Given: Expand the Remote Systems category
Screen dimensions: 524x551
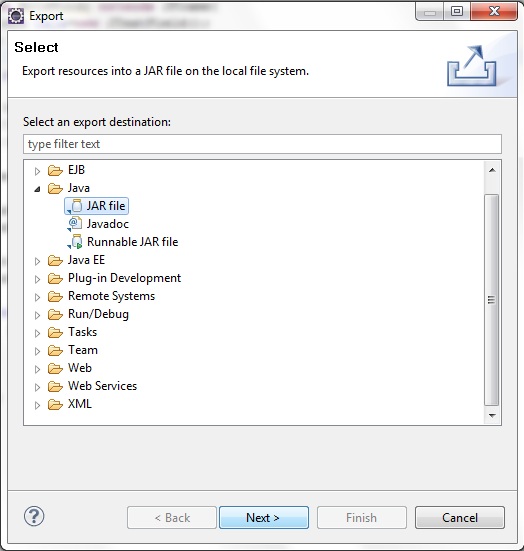Looking at the screenshot, I should click(x=37, y=297).
